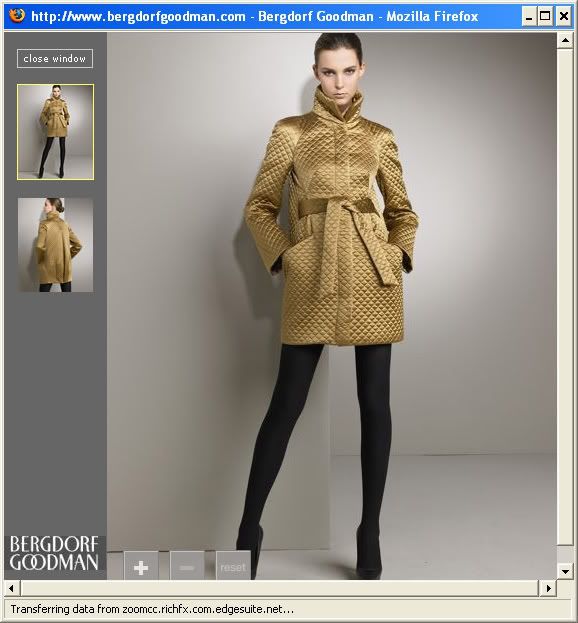Viewport: 578px width, 623px height.
Task: Reset the image zoom level
Action: click(233, 566)
